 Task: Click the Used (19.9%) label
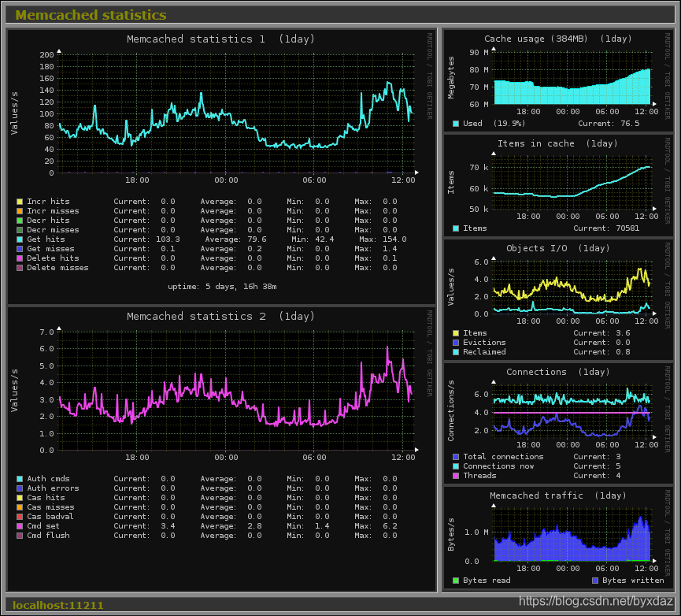click(494, 124)
